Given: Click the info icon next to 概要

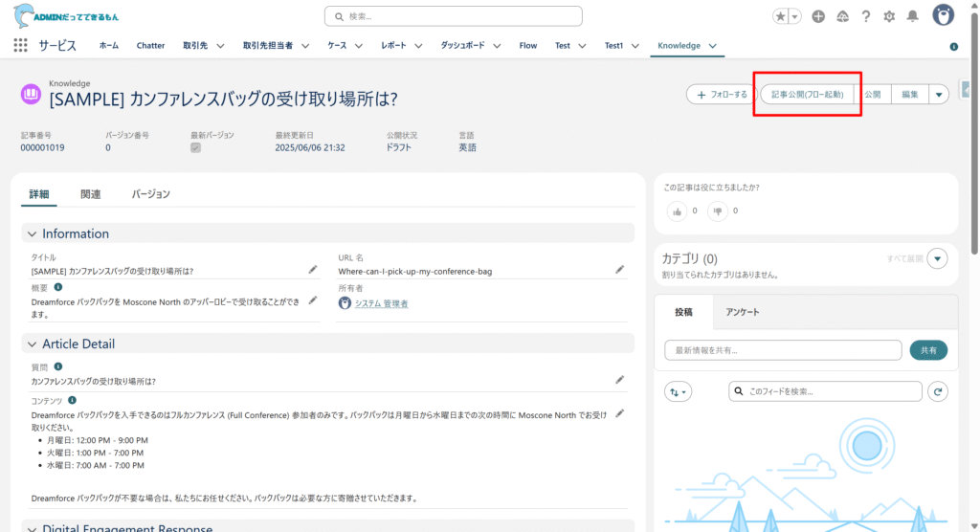Looking at the screenshot, I should point(58,288).
